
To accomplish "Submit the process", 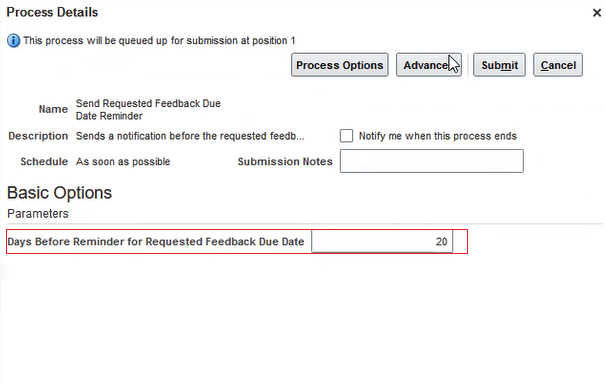I will [499, 65].
